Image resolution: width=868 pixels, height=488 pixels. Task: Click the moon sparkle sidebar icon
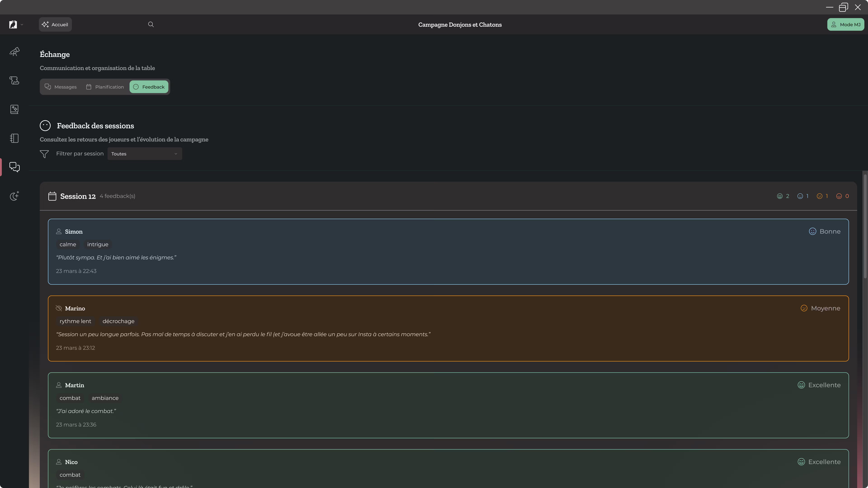(x=14, y=196)
